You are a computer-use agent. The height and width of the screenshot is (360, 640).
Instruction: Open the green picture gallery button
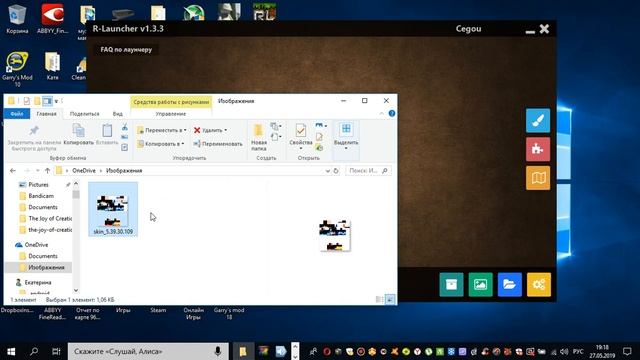(480, 284)
